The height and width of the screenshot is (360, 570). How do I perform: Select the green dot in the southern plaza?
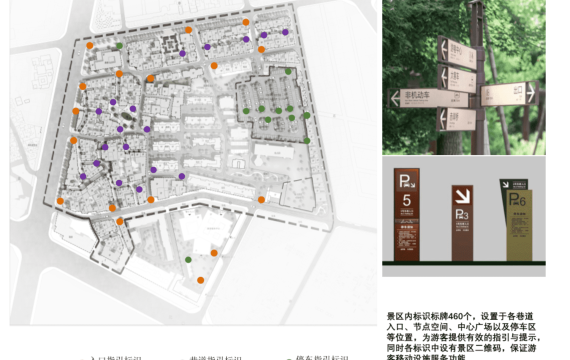tap(188, 260)
